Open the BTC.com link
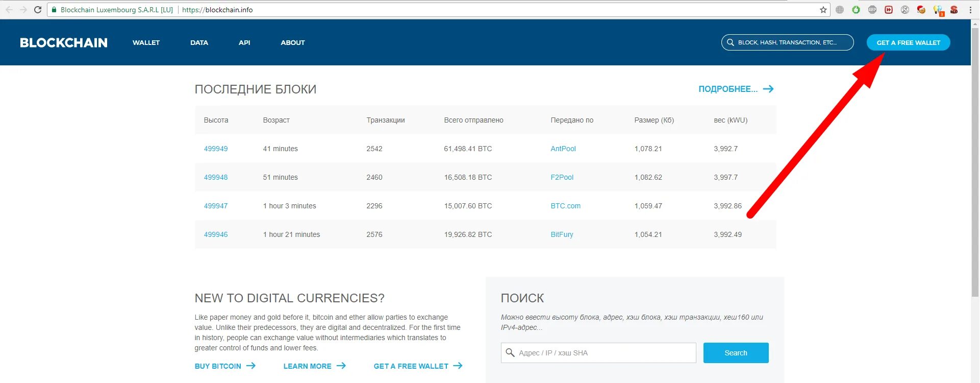The image size is (980, 383). 566,206
